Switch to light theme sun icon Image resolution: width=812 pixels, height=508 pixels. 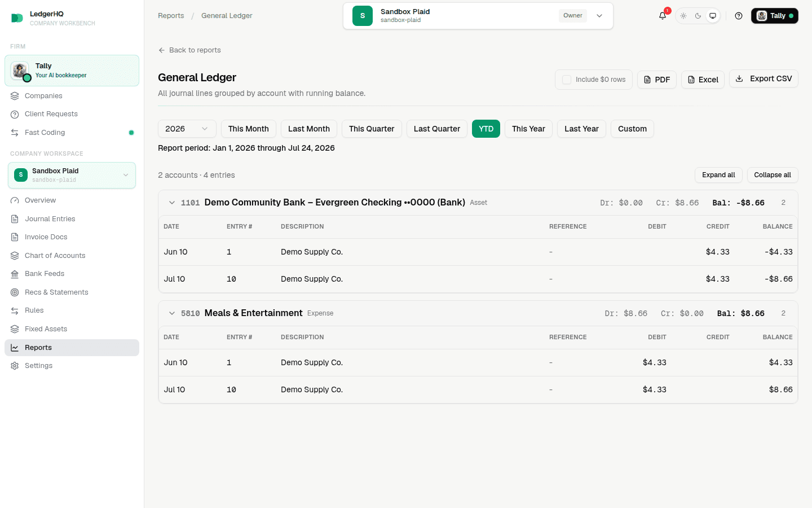click(683, 16)
